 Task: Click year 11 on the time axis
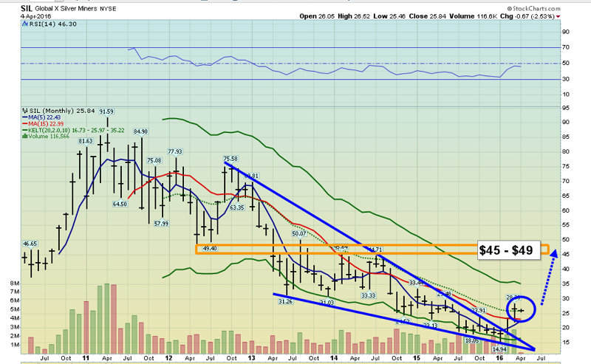pos(86,358)
